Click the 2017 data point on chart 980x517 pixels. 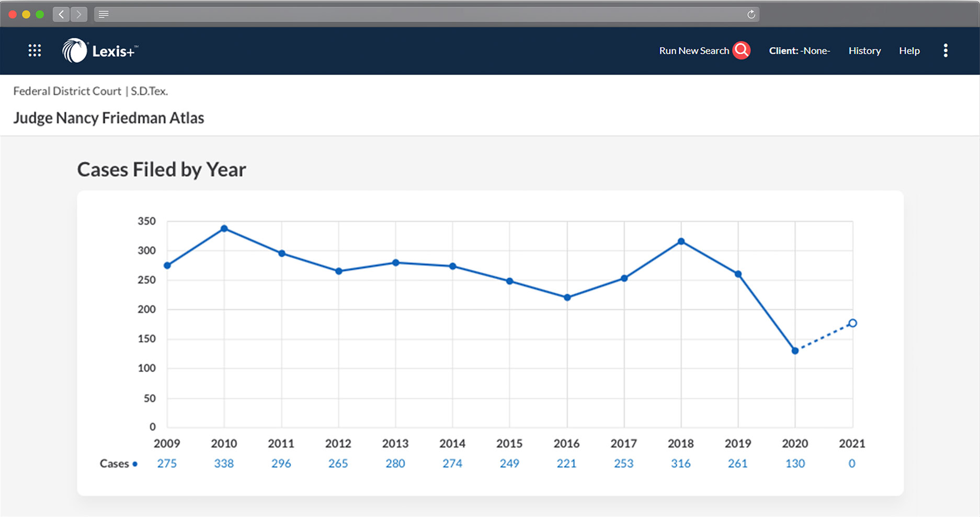click(624, 279)
